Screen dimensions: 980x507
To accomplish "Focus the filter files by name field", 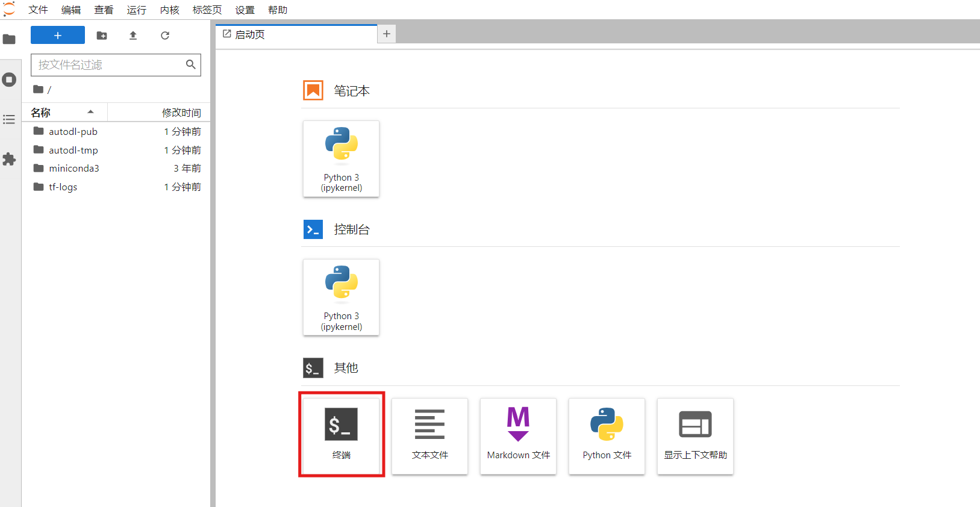I will click(x=116, y=64).
